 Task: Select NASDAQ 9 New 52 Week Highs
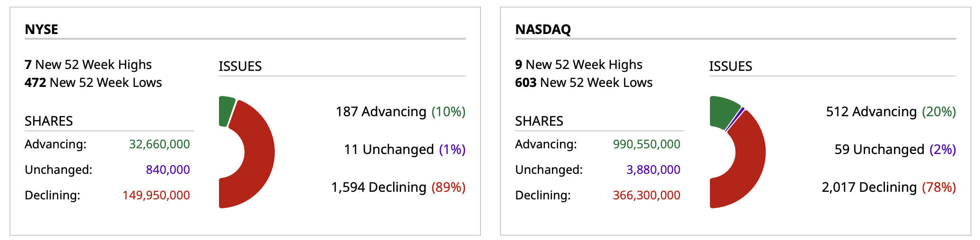point(579,65)
